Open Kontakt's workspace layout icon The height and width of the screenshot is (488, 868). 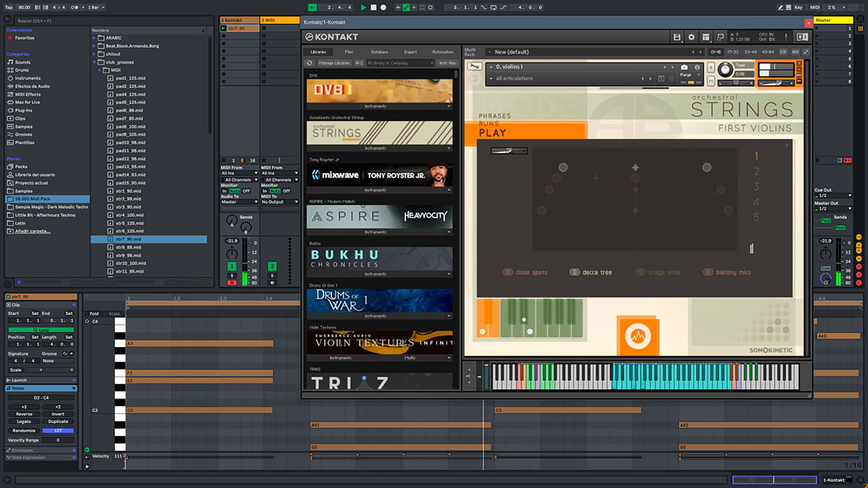click(705, 37)
